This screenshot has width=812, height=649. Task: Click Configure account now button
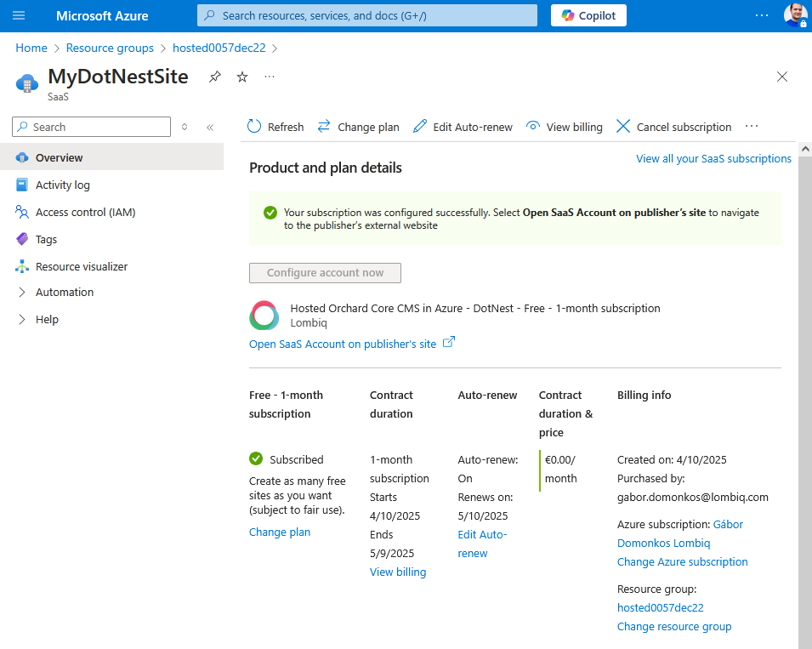[x=325, y=273]
